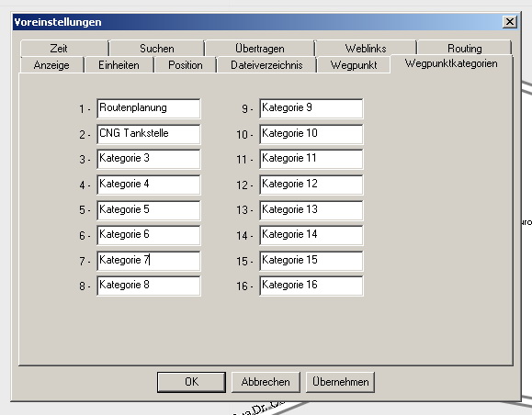Cancel with the Abbrechen button
This screenshot has width=532, height=415.
[x=266, y=382]
